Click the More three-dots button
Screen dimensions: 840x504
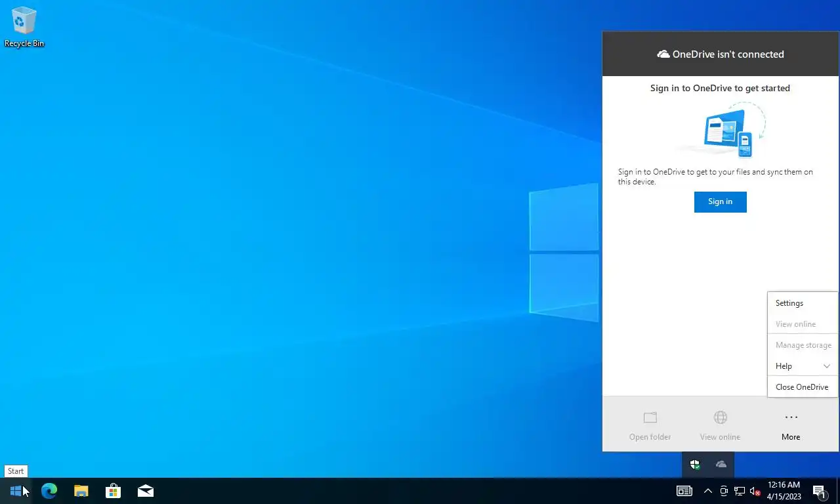click(791, 426)
